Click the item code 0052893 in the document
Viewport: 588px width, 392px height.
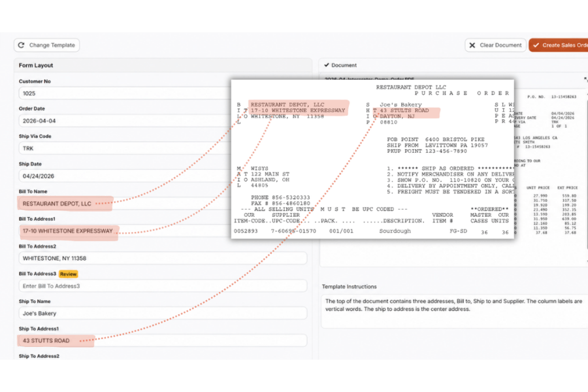pos(246,231)
